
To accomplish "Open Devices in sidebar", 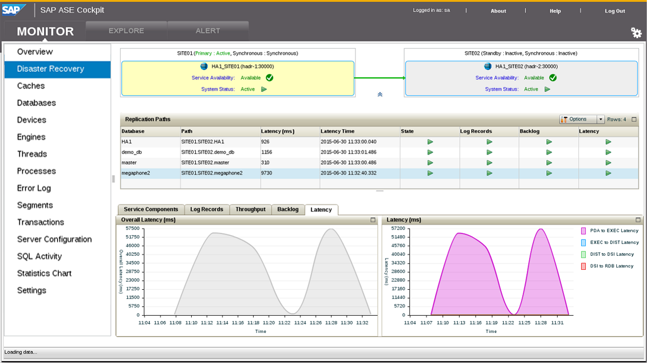I will (x=57, y=120).
